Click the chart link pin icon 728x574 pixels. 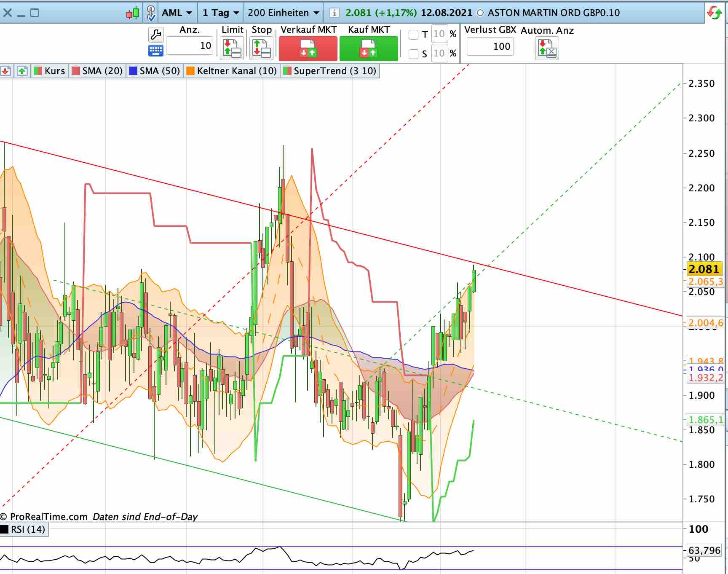151,13
